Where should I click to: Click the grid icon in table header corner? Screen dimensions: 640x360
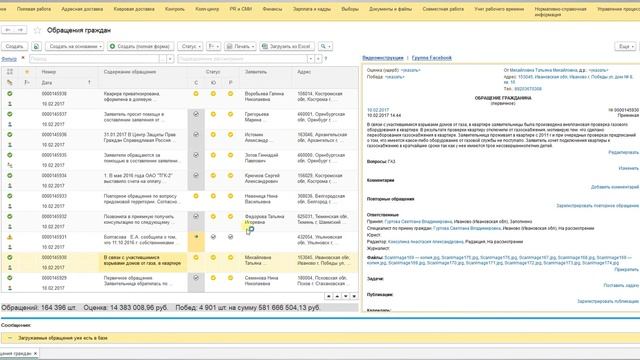tap(9, 72)
